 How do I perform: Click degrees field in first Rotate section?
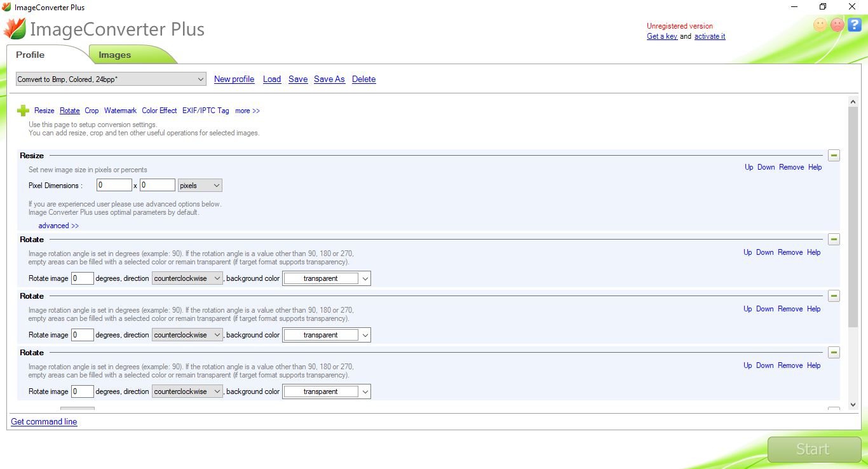83,278
